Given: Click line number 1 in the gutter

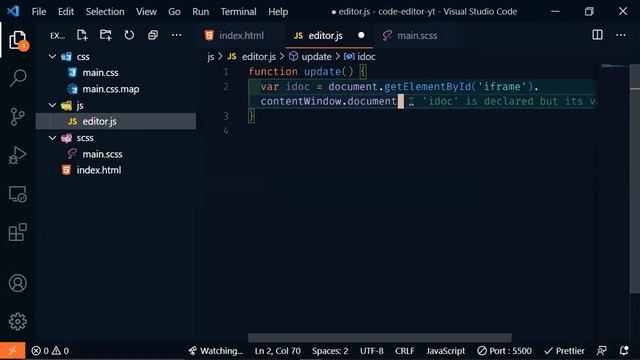Looking at the screenshot, I should (x=226, y=72).
